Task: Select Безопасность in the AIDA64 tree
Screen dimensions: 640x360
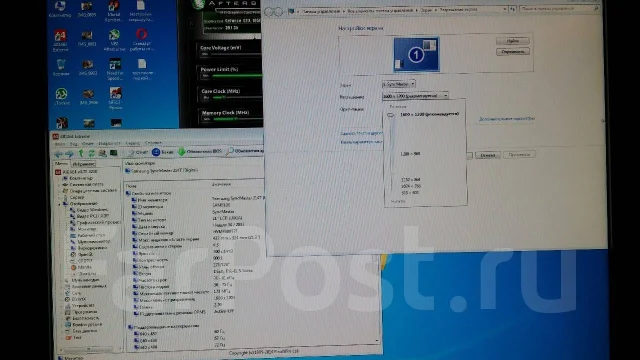Action: (x=82, y=318)
